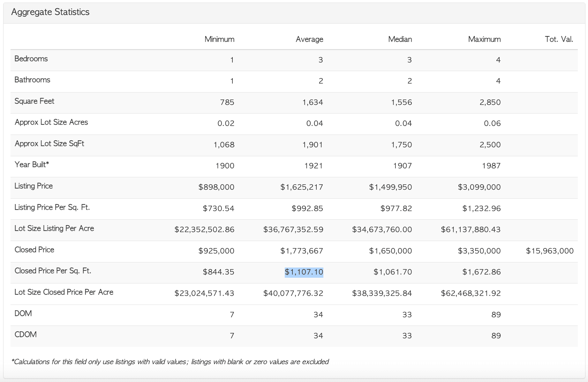The image size is (588, 382).
Task: Click the Tot. Val. column header
Action: click(x=559, y=39)
